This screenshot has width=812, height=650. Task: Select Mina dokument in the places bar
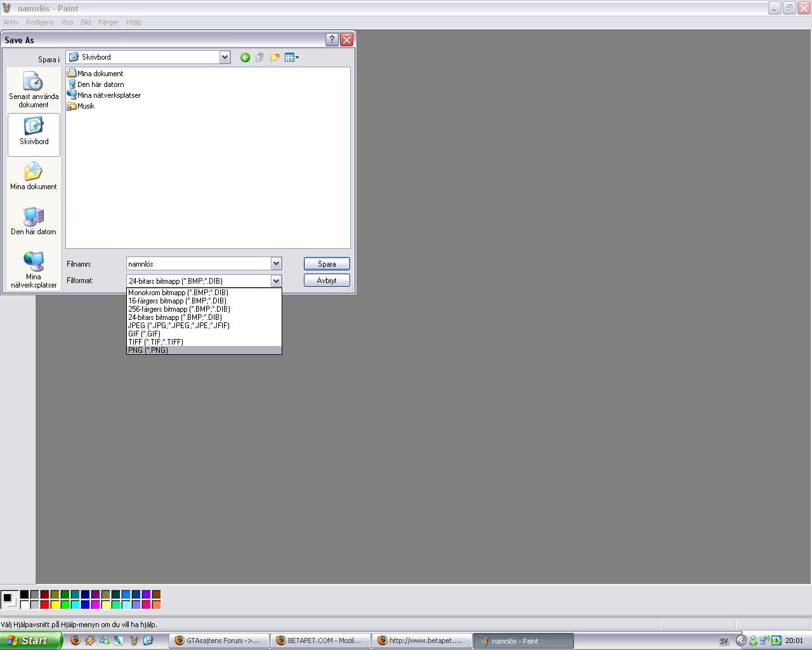34,176
